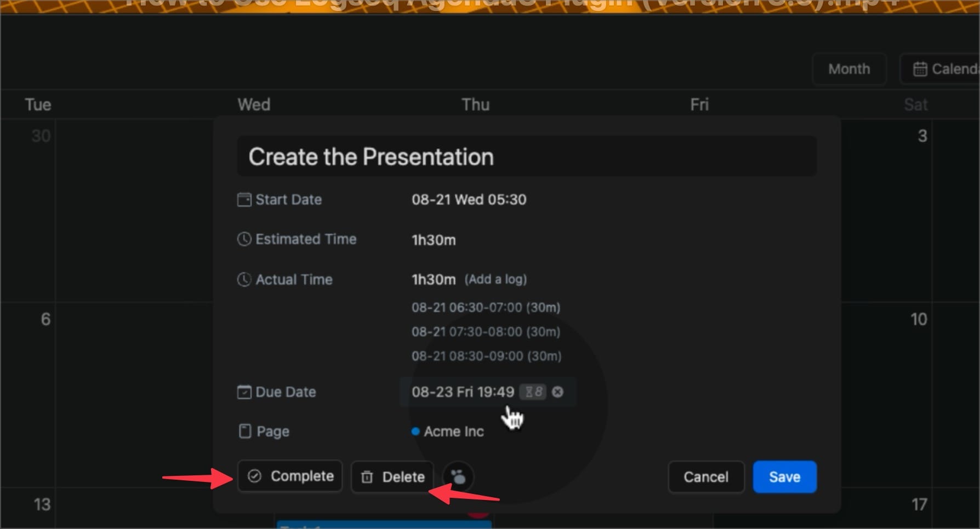
Task: Open due date picker 08-23 Fri 19:49
Action: [x=463, y=392]
